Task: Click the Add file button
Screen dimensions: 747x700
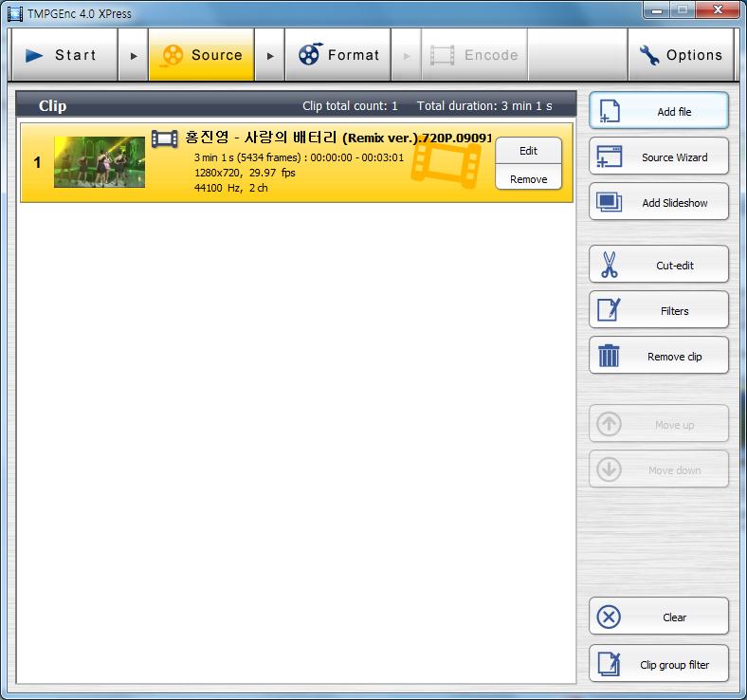Action: pyautogui.click(x=659, y=111)
